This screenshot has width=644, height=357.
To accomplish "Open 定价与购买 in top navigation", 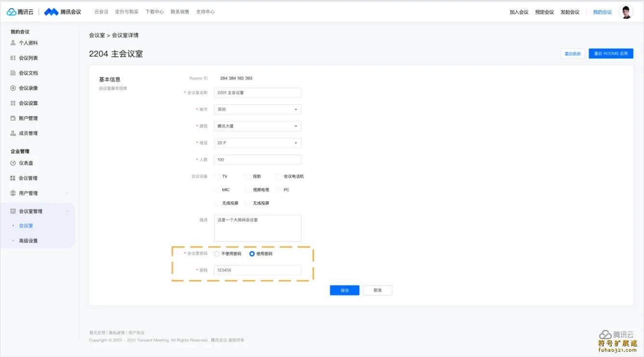I will [x=127, y=12].
